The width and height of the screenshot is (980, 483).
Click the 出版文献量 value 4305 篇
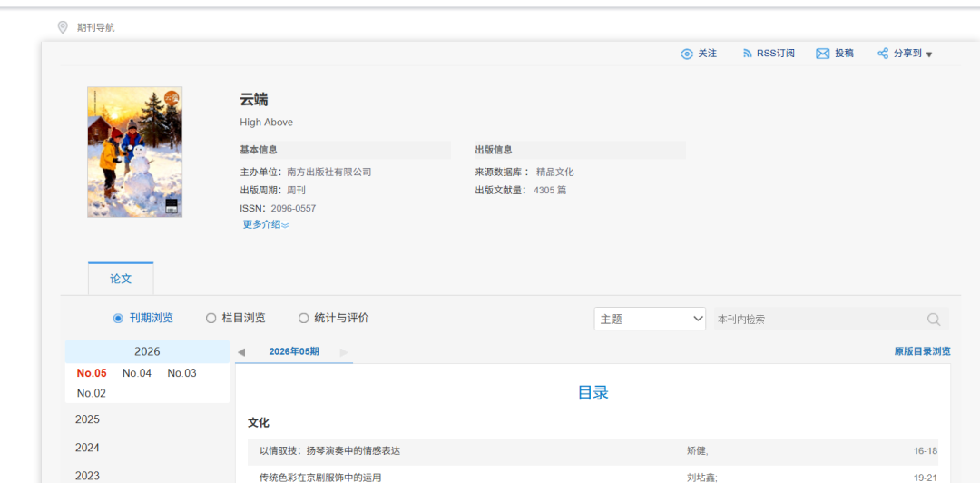tap(550, 190)
